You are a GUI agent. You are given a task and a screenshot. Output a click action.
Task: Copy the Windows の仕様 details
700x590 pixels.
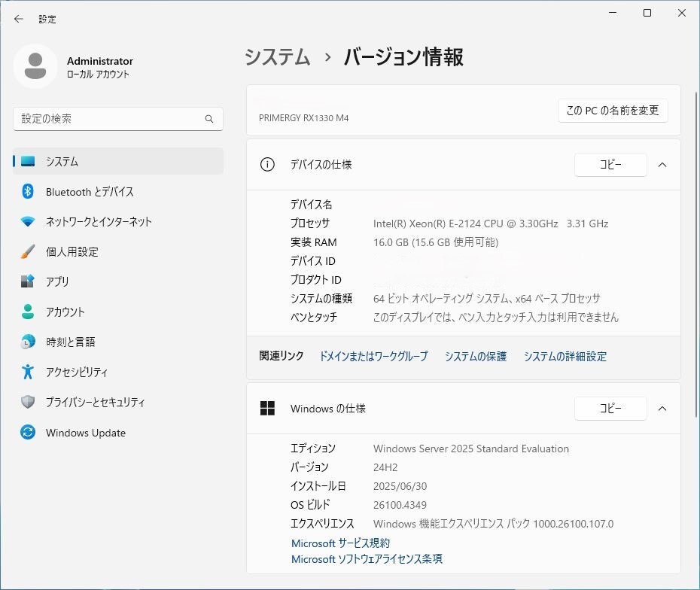[x=610, y=409]
